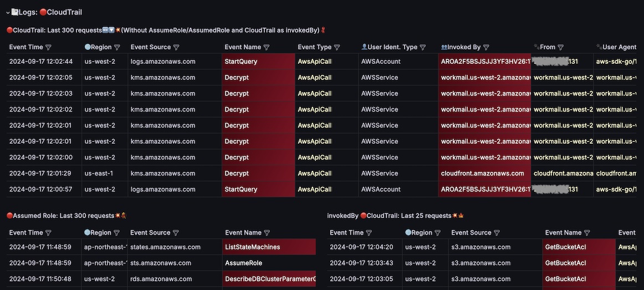The height and width of the screenshot is (290, 644).
Task: Filter top table by Event Source
Action: point(176,48)
